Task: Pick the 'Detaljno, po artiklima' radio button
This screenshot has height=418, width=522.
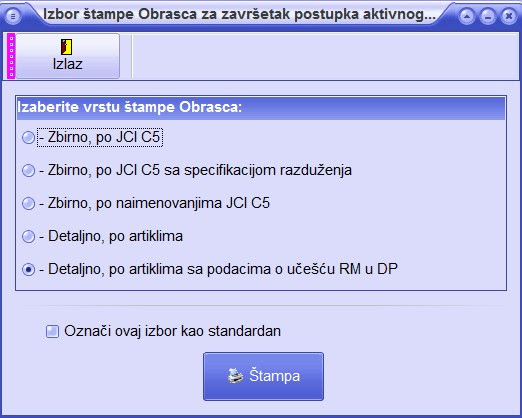Action: point(28,236)
